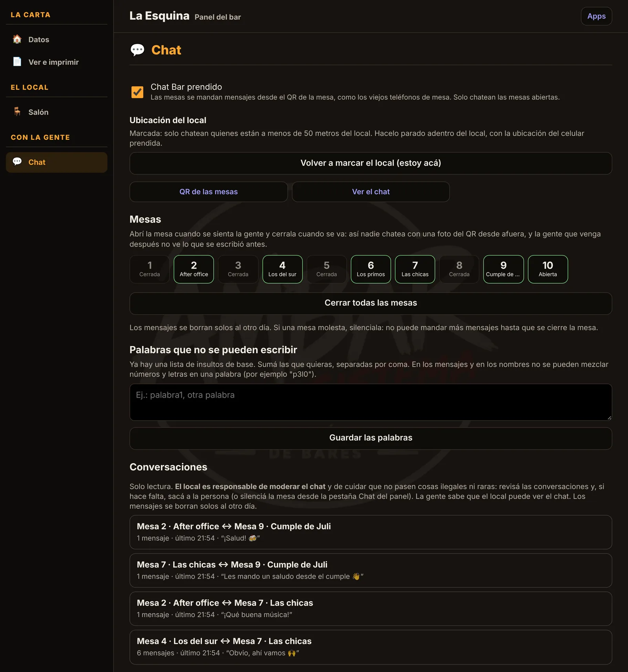Open conversation Mesa 2 After office with Mesa 7
628x672 pixels.
(371, 608)
